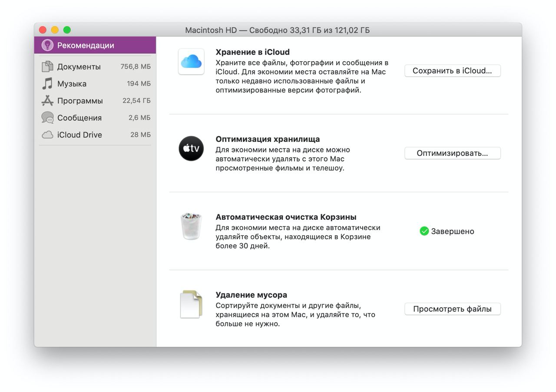Click the Оптимизировать button
Screen dimensions: 556x392
452,153
